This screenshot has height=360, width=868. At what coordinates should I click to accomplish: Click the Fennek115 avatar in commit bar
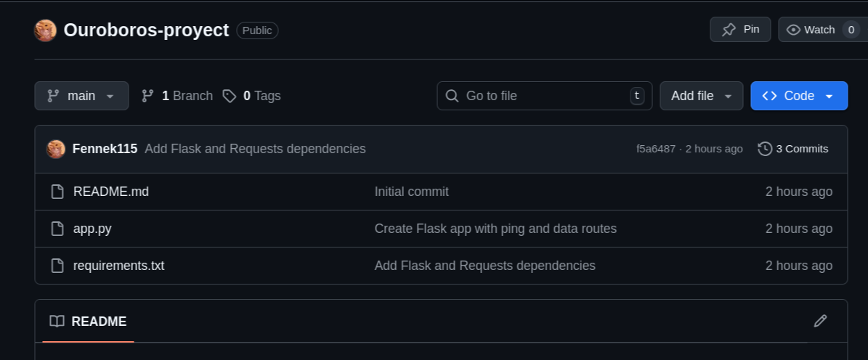click(x=56, y=149)
